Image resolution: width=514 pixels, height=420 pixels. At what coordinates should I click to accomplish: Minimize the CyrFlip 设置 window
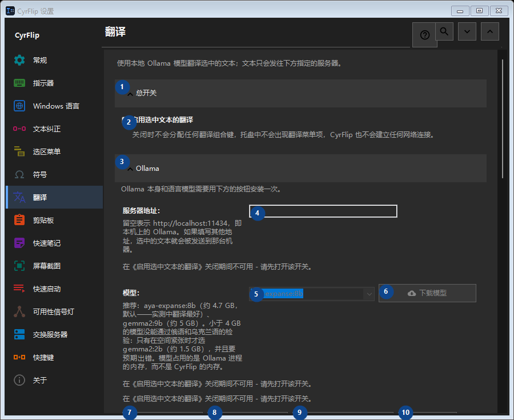pos(460,11)
